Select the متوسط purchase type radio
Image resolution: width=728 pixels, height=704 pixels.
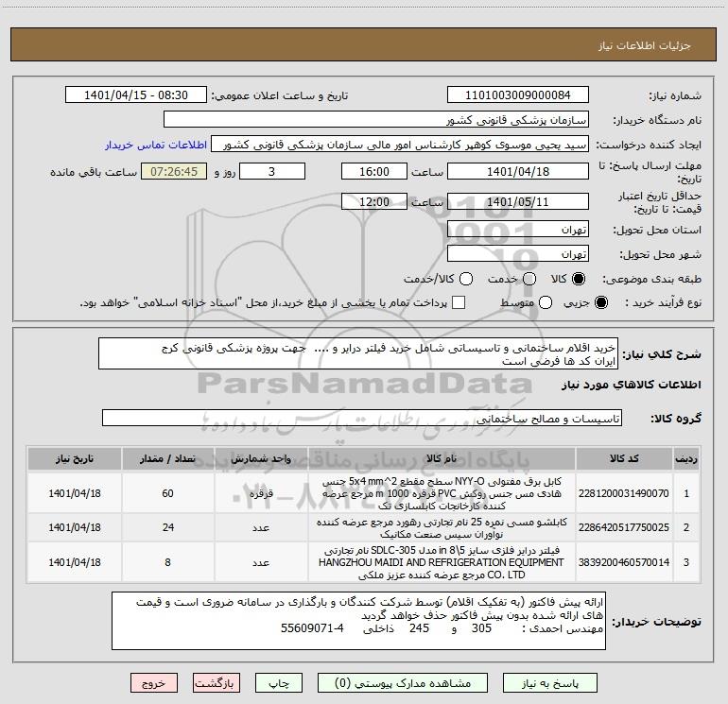546,302
